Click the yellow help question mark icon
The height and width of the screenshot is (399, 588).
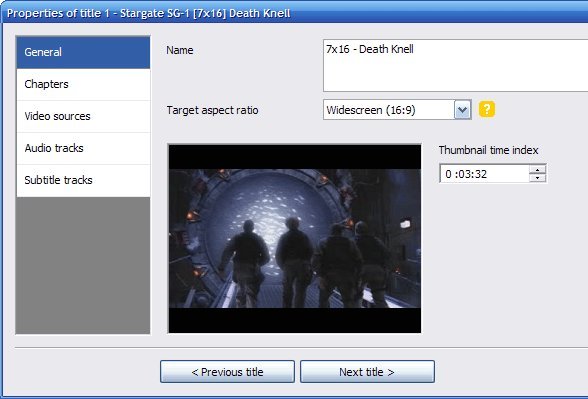point(486,110)
